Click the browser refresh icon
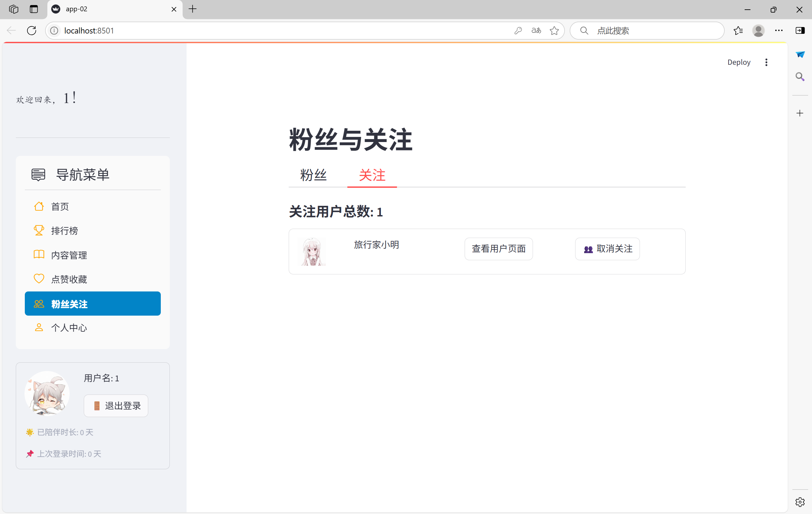This screenshot has height=514, width=812. [x=32, y=31]
